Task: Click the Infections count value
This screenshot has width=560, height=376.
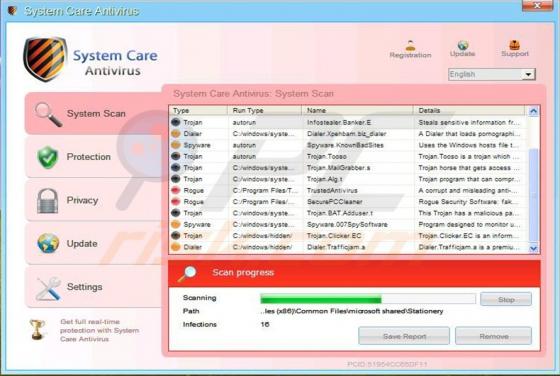Action: tap(265, 324)
